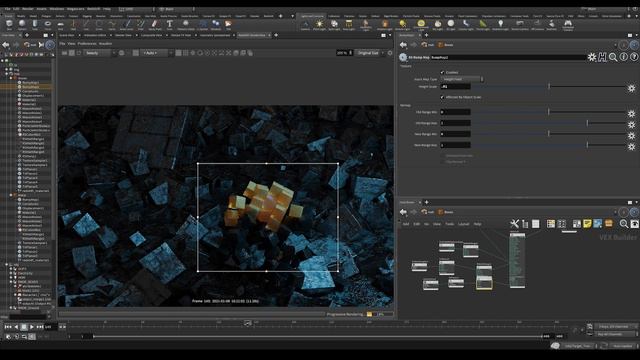Switch to the Scene View tab

pos(67,36)
